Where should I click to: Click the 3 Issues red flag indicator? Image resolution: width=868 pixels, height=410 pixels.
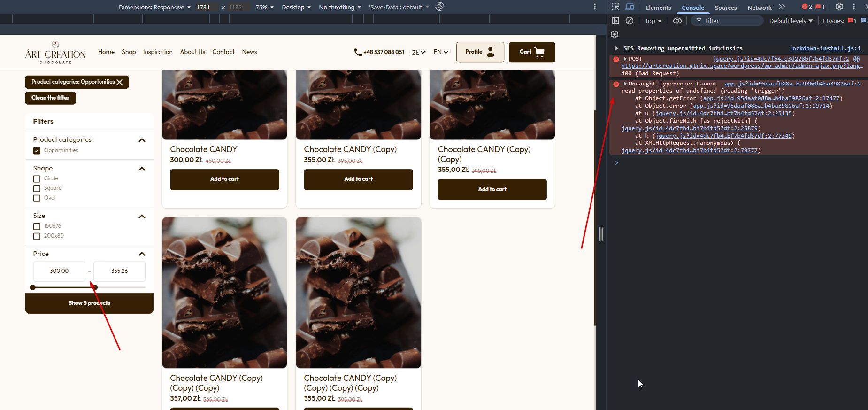[x=853, y=21]
